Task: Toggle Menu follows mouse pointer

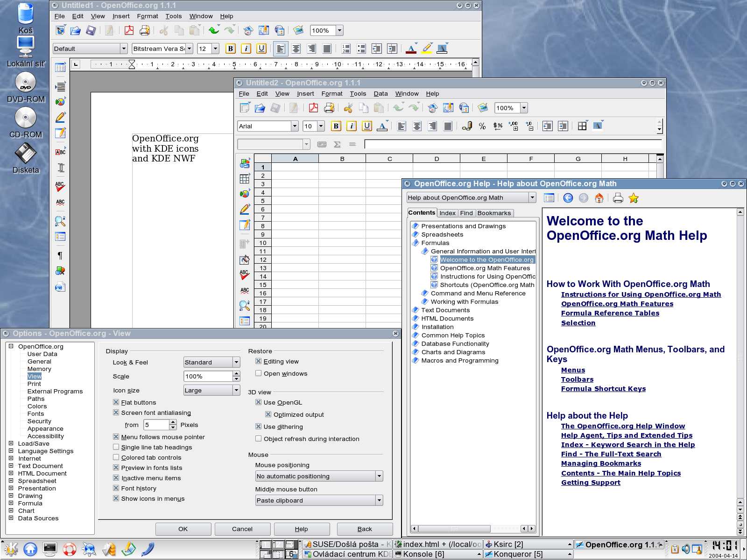Action: (116, 437)
